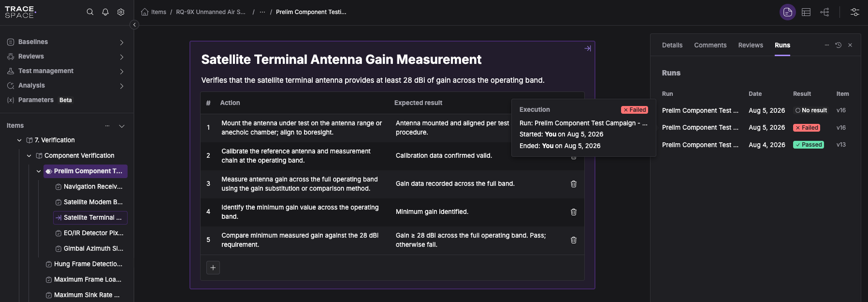The image size is (868, 302).
Task: Delete step 5 with its trash icon
Action: pos(574,240)
